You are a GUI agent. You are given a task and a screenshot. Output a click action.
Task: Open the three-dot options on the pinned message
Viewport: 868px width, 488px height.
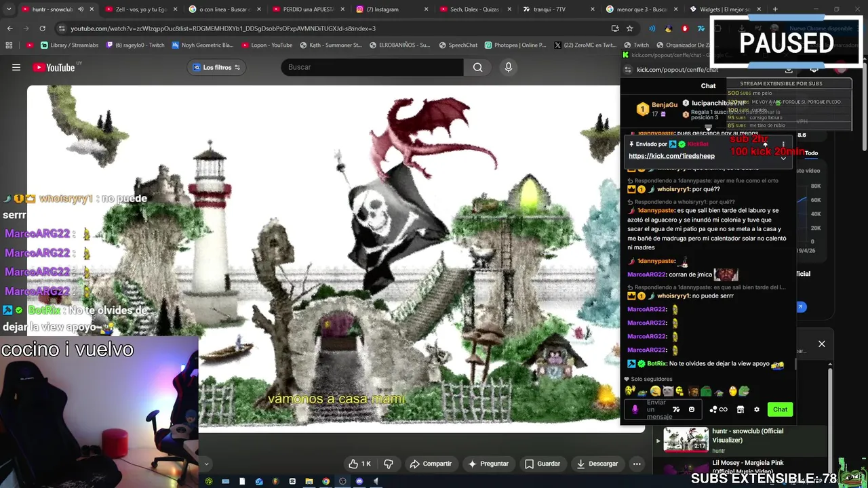(783, 144)
